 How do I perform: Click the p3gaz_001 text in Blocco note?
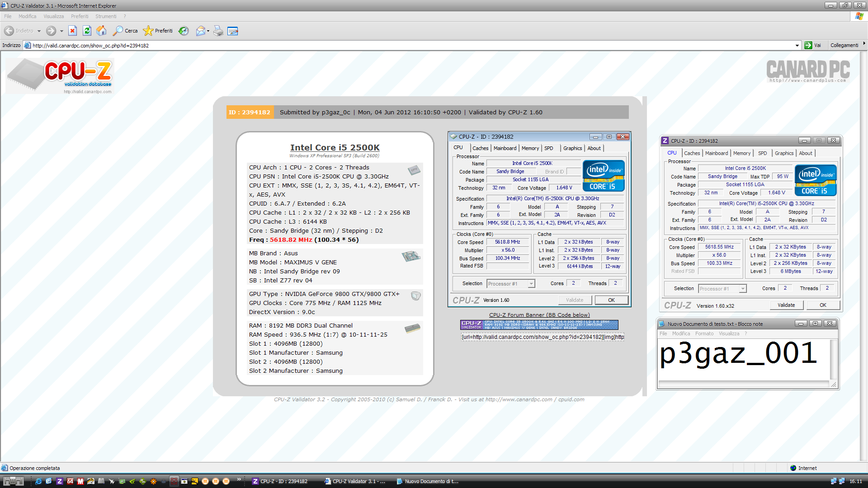(x=738, y=353)
